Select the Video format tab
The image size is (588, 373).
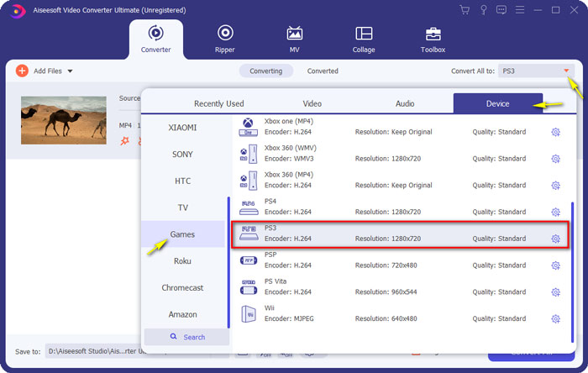(312, 103)
